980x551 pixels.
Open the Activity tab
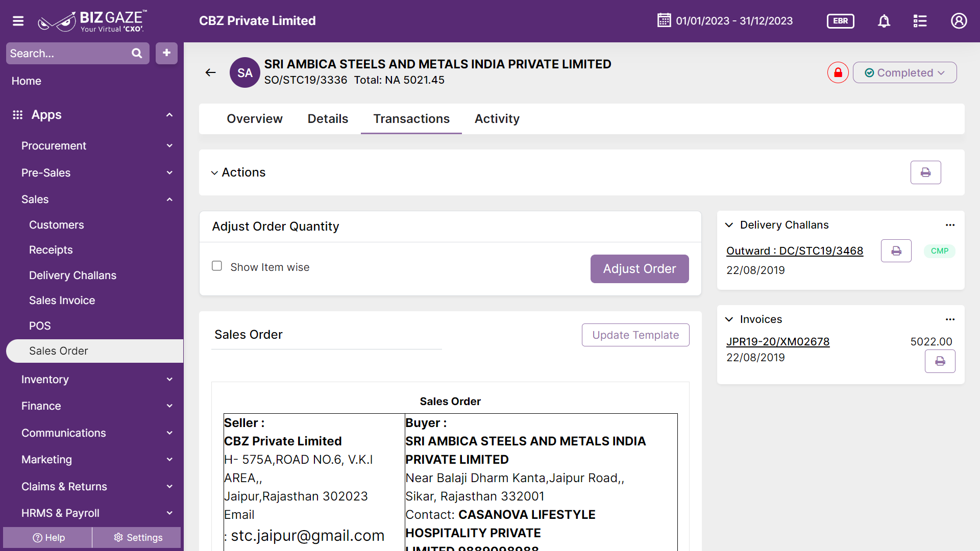click(497, 119)
